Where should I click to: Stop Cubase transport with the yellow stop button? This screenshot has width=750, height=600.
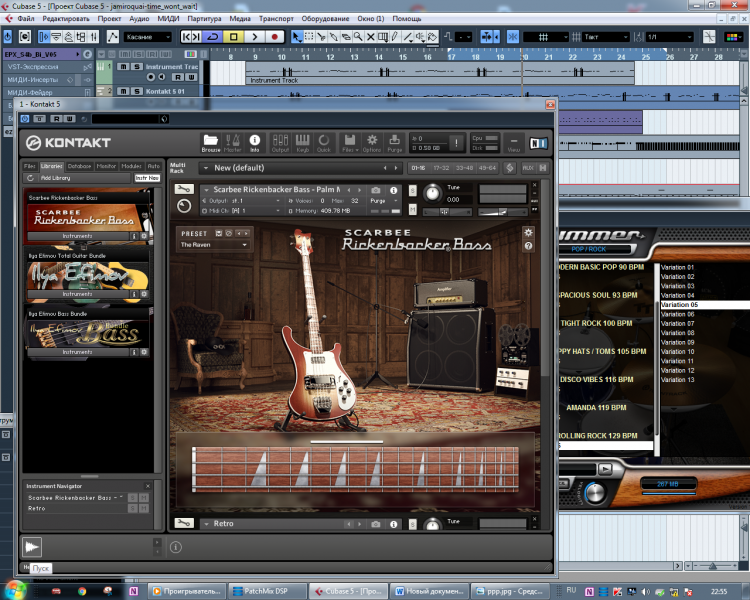click(233, 37)
